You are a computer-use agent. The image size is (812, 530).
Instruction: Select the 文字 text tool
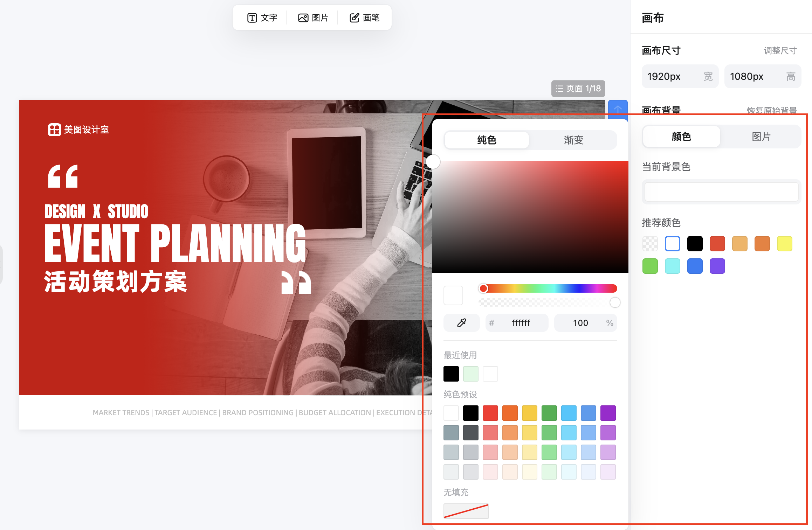click(x=262, y=18)
